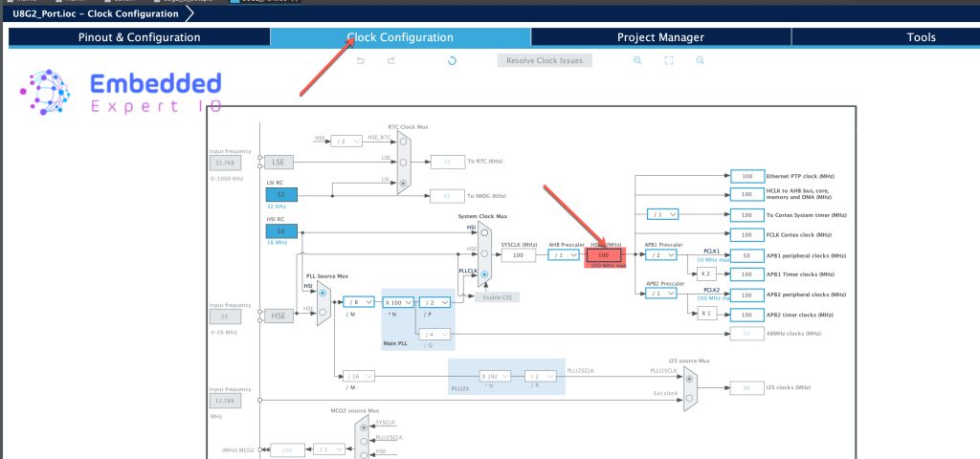Switch to the Clock Configuration tab
This screenshot has height=459, width=980.
(x=400, y=37)
